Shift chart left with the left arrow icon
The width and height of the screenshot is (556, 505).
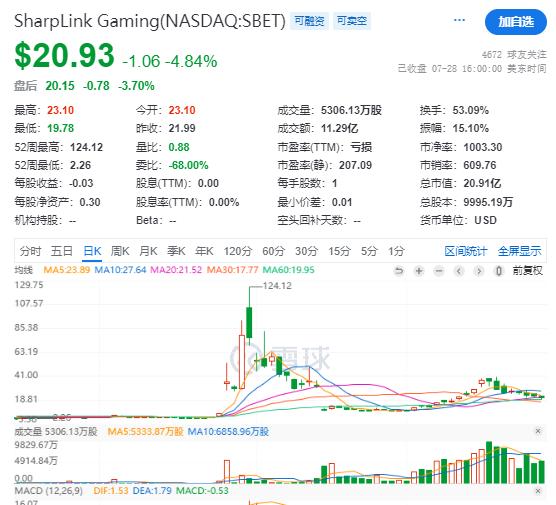pyautogui.click(x=459, y=271)
